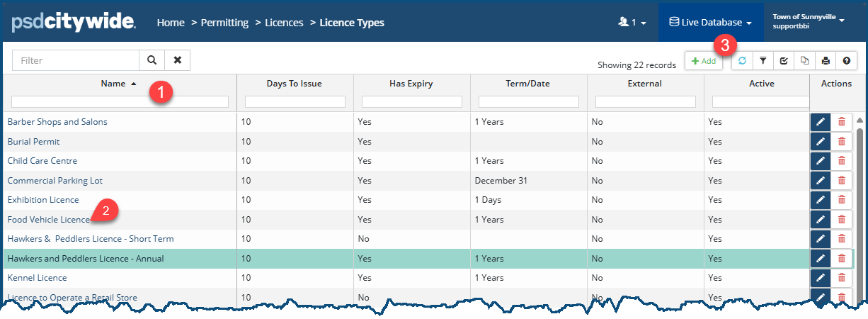Image resolution: width=868 pixels, height=319 pixels.
Task: Expand the Town of Sunnyville account menu
Action: 808,21
